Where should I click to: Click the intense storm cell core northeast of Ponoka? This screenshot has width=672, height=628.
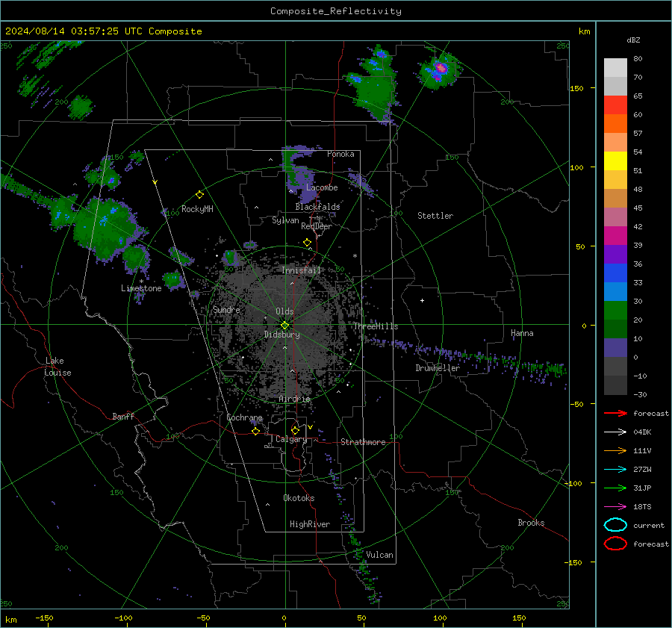click(x=441, y=69)
